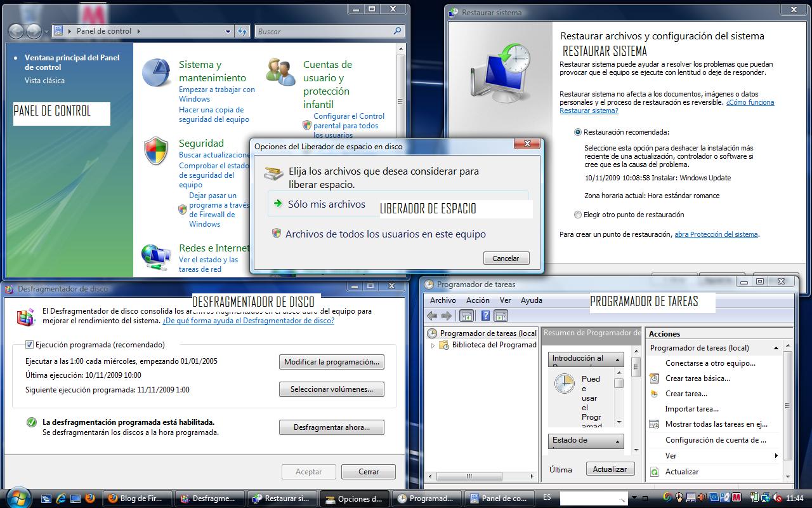
Task: Launch Internet Explorer from the quick launch bar
Action: [x=61, y=498]
